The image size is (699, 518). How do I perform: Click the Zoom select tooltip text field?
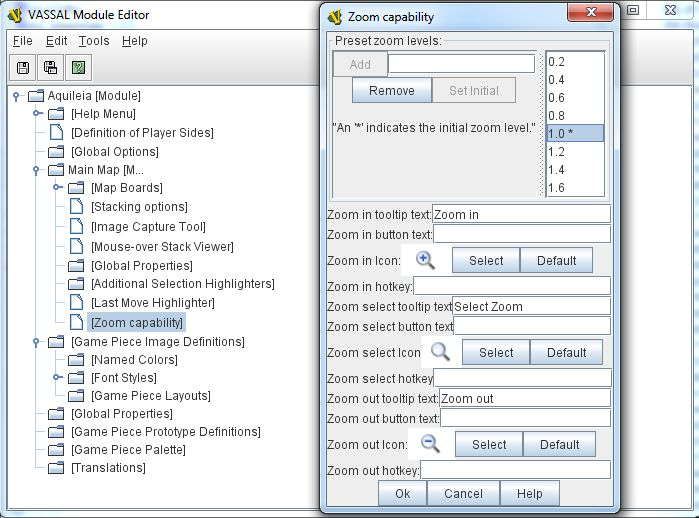pos(531,307)
